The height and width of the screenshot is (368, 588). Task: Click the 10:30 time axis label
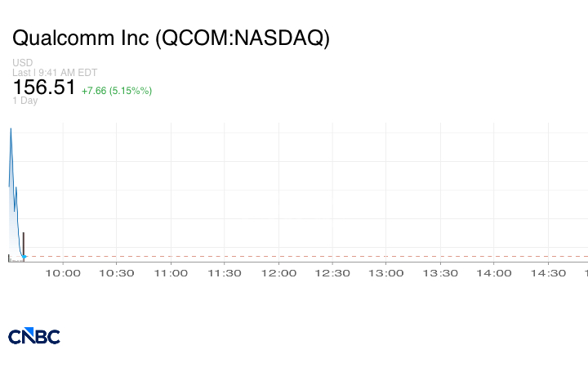click(x=116, y=273)
